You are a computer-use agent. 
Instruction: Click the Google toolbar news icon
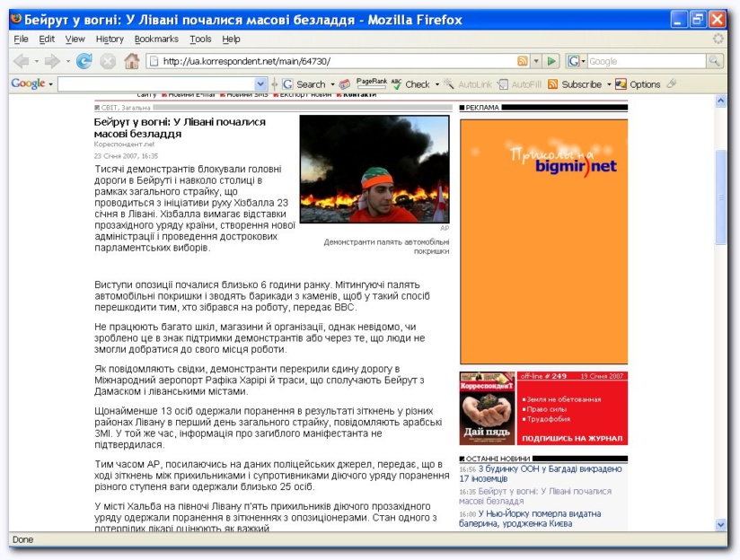345,84
